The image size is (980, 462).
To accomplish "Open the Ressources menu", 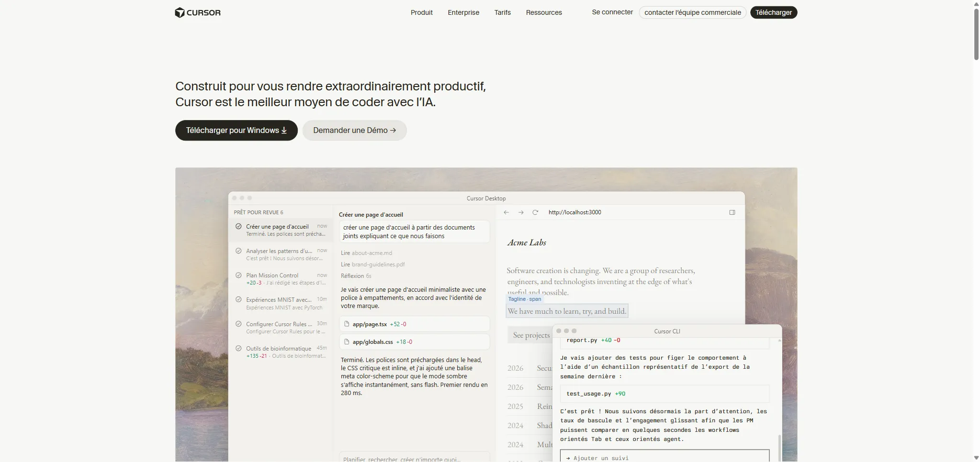I will click(x=544, y=12).
